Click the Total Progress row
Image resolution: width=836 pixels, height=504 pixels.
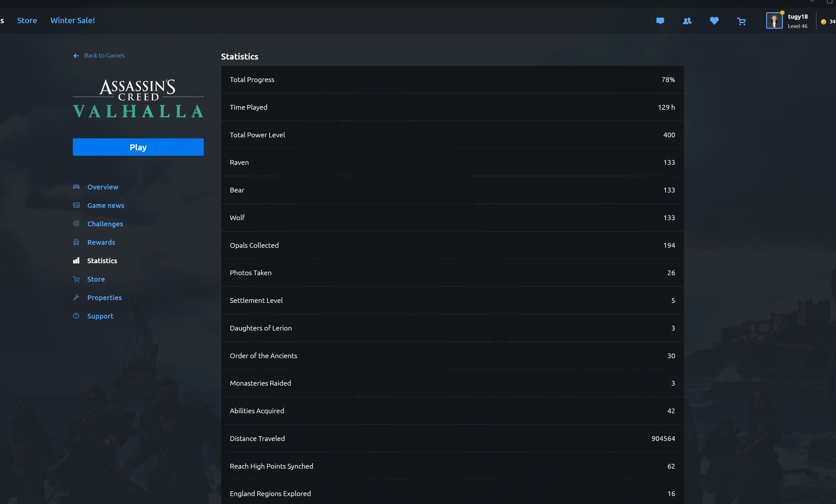pyautogui.click(x=452, y=80)
